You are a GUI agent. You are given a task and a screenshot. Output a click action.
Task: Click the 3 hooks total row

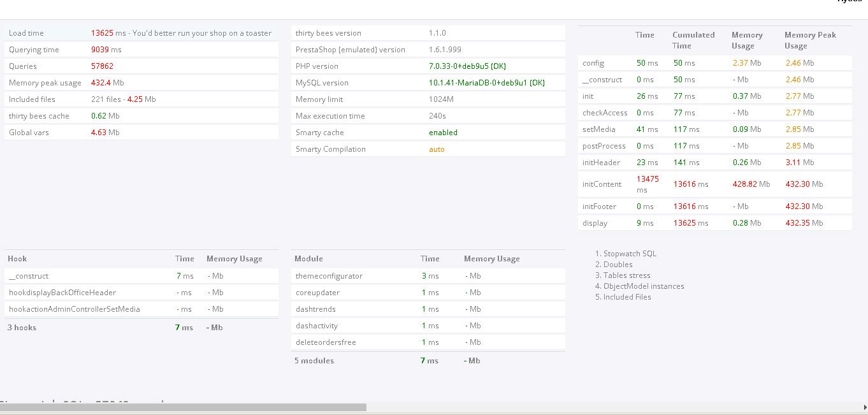click(141, 328)
